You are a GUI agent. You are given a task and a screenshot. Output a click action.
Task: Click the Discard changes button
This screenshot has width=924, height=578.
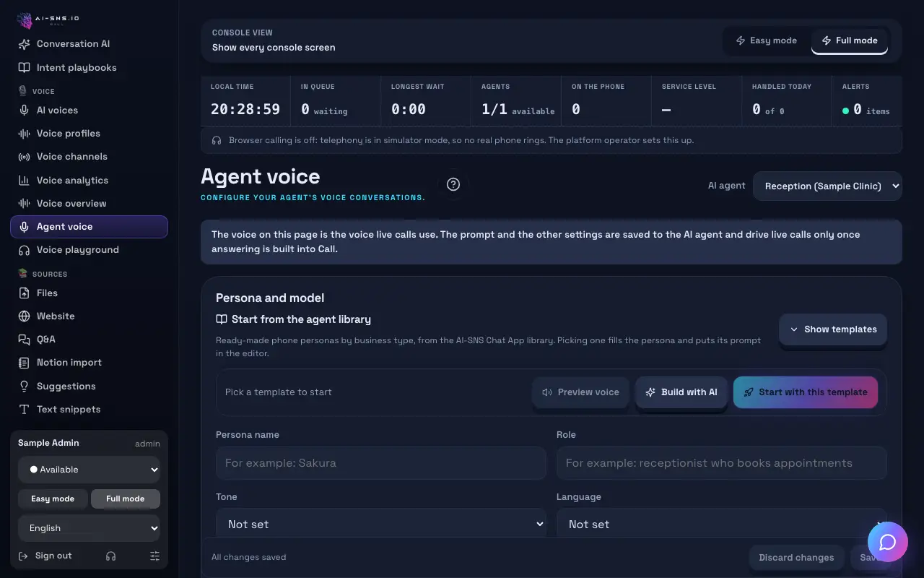797,558
